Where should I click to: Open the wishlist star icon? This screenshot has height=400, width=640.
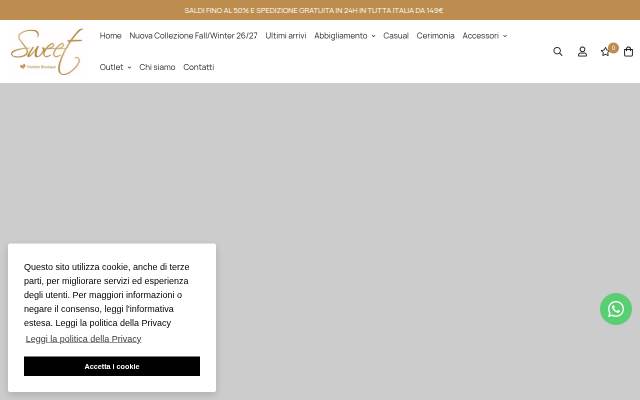tap(605, 52)
